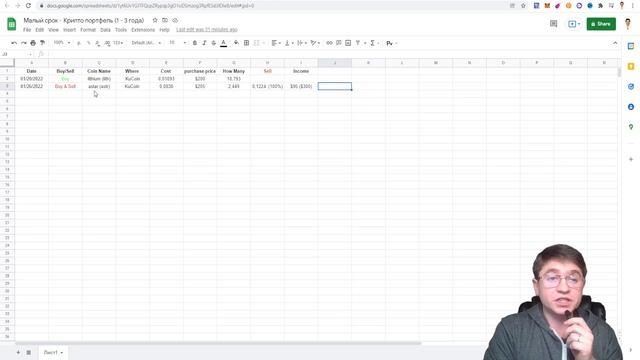Click the Create a filter icon
This screenshot has width=640, height=360.
pos(358,43)
